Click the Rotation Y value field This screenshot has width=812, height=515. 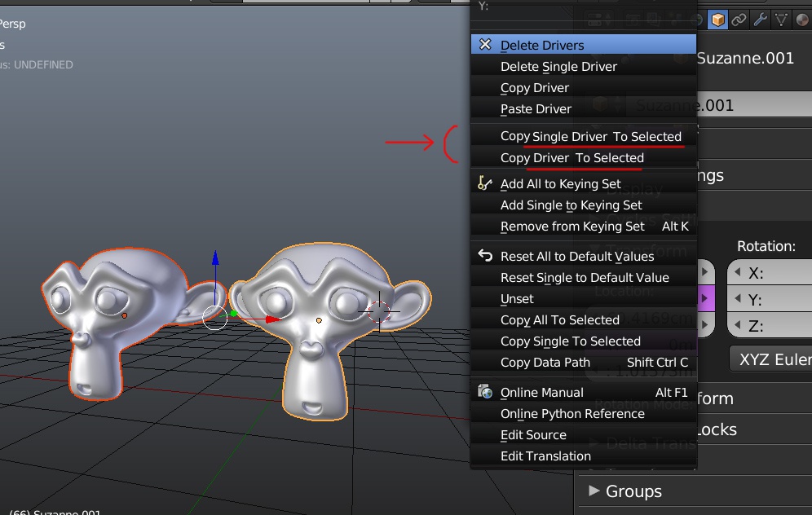tap(770, 299)
